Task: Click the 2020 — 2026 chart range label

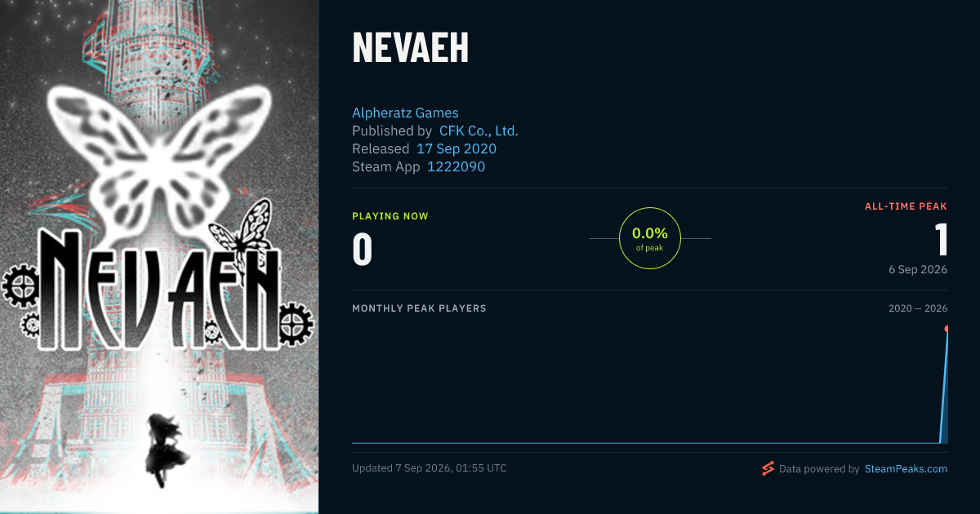Action: coord(918,308)
